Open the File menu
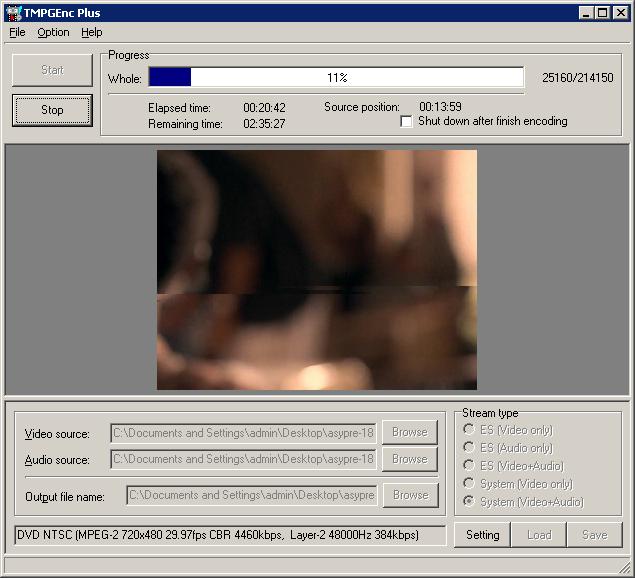 click(x=17, y=32)
